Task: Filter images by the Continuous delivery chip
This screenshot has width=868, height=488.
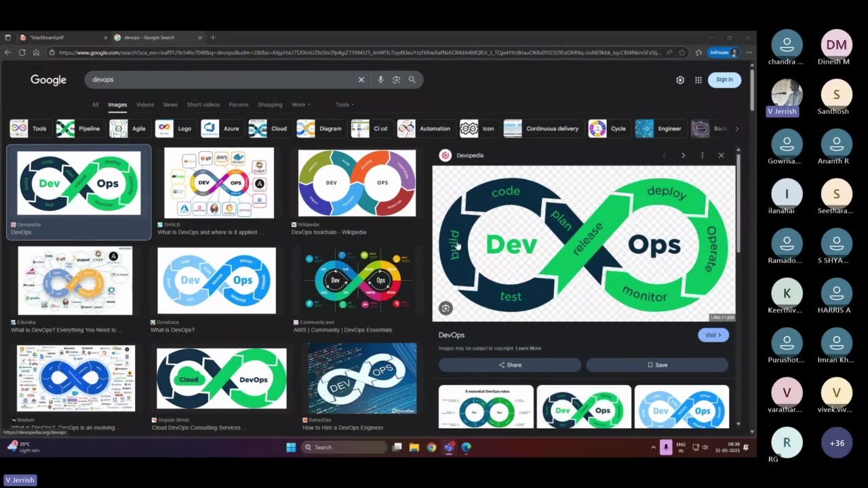Action: [542, 128]
